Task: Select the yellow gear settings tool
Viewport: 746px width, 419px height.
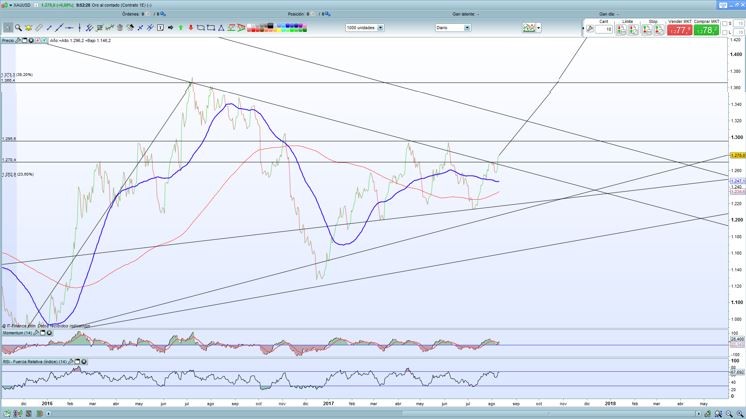Action: [29, 28]
